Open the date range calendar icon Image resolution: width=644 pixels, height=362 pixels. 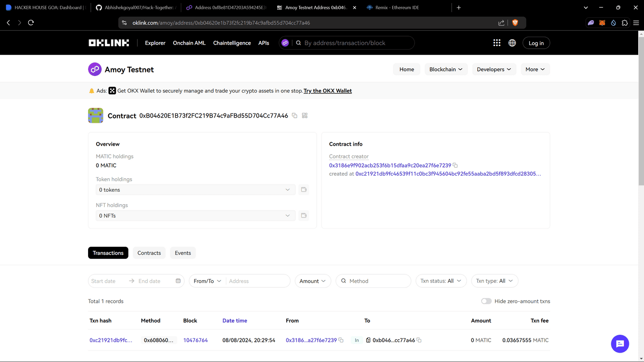coord(178,281)
